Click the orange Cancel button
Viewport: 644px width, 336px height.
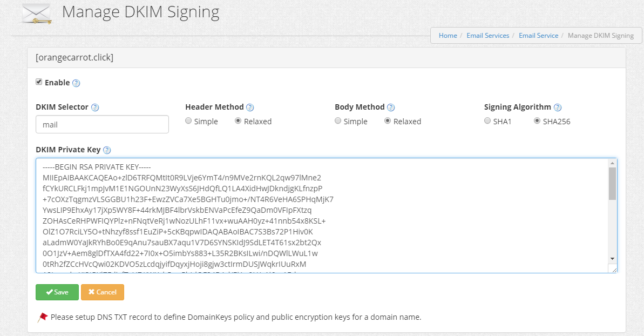pyautogui.click(x=102, y=292)
